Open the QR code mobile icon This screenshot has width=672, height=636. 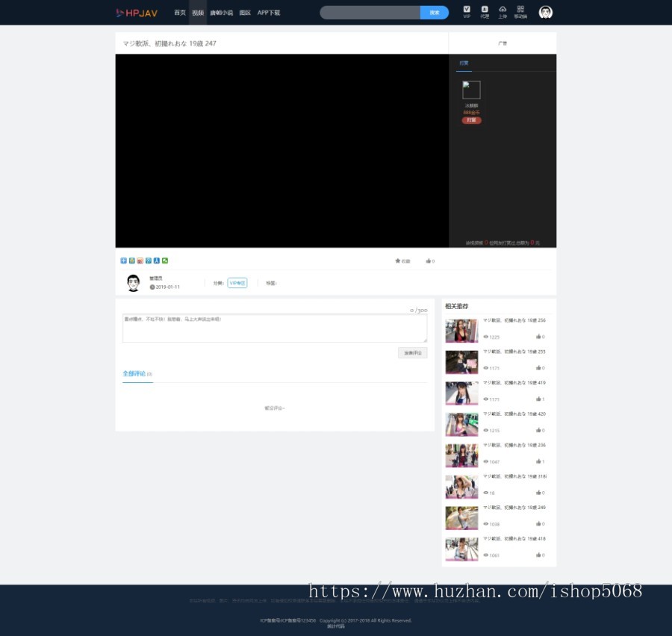coord(520,9)
